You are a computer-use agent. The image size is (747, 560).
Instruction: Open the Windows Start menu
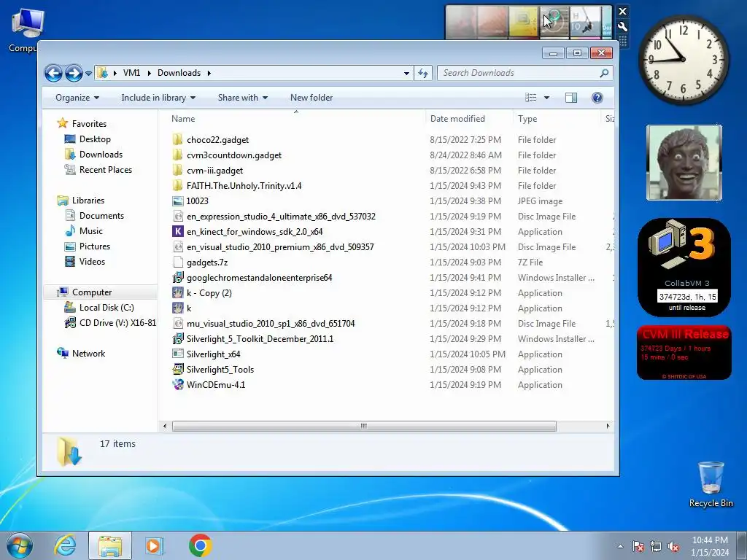20,545
